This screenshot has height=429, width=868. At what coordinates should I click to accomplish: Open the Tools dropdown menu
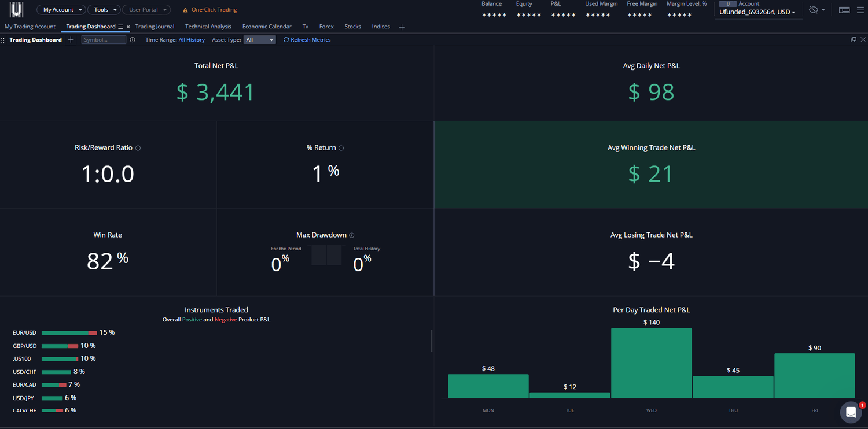coord(104,10)
